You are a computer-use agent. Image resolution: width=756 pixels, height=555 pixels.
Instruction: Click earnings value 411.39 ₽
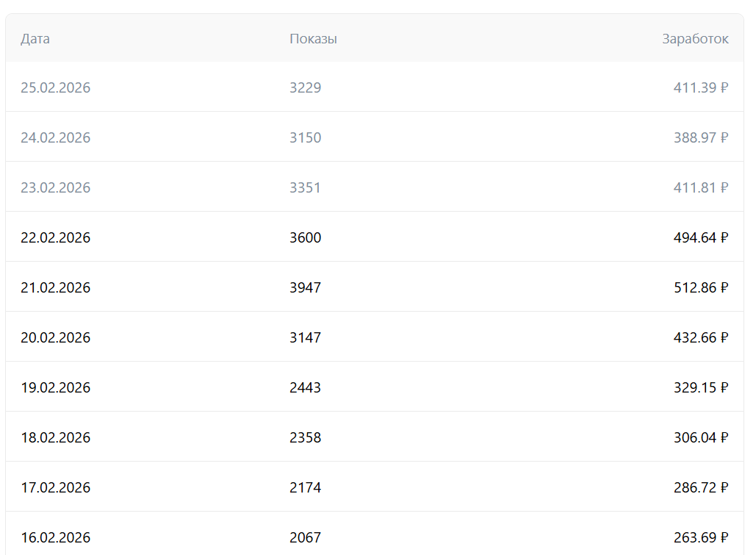tap(700, 88)
